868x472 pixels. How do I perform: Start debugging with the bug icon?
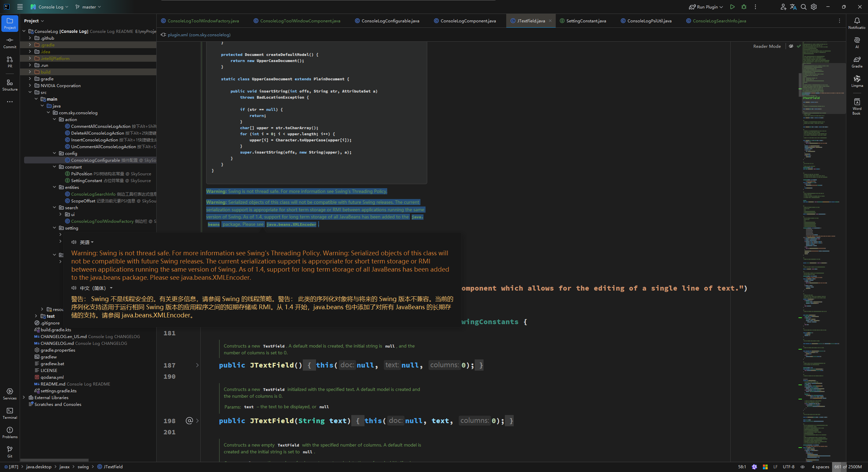point(744,7)
